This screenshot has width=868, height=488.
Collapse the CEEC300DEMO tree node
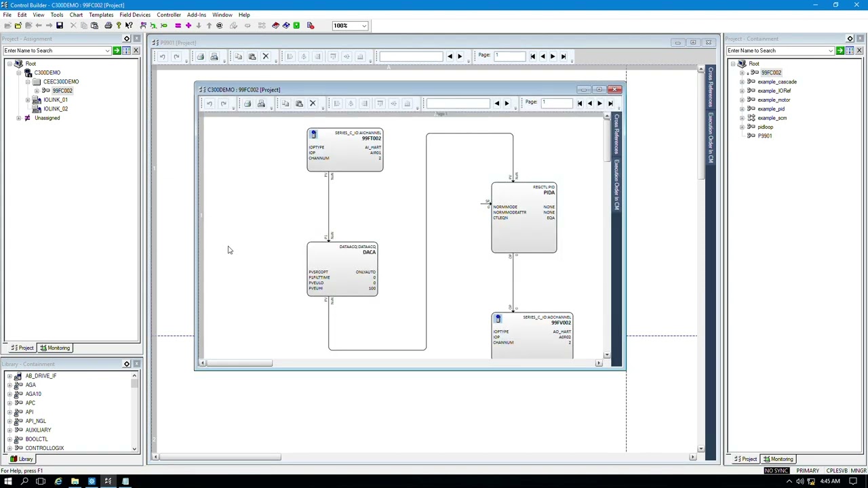tap(28, 82)
